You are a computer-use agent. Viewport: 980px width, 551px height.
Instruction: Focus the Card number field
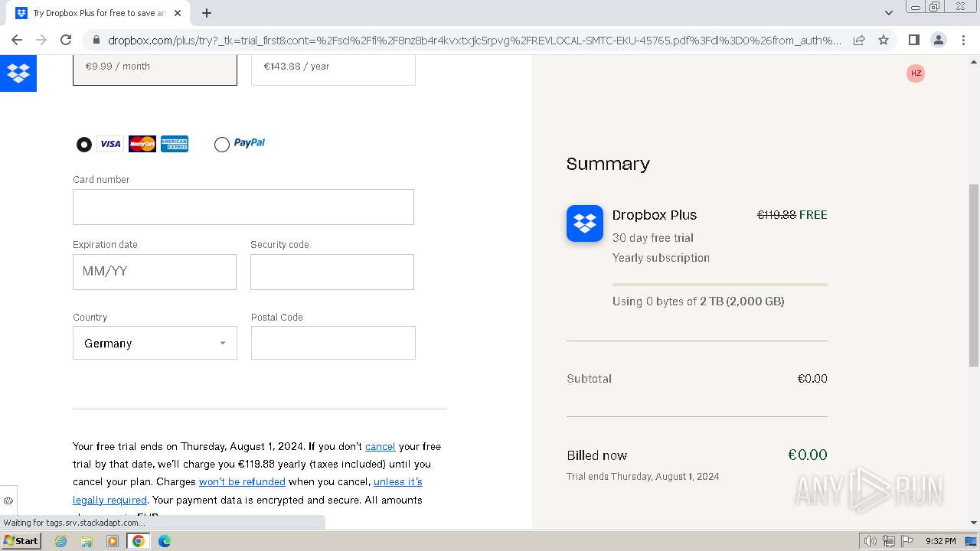243,207
